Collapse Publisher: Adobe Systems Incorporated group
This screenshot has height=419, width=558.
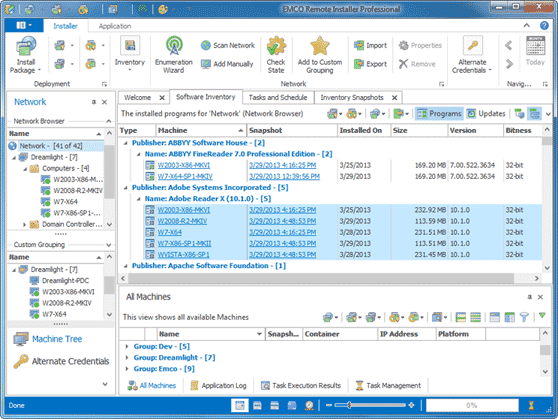[x=125, y=188]
